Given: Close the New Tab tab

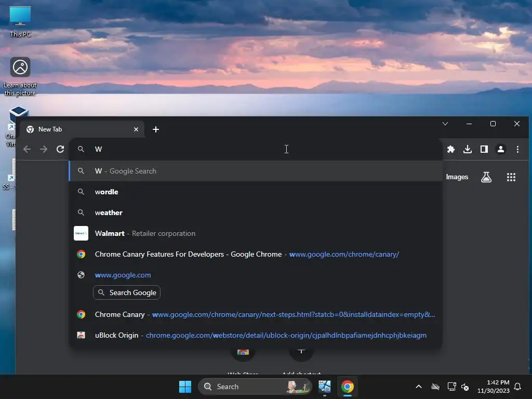Looking at the screenshot, I should click(x=136, y=129).
